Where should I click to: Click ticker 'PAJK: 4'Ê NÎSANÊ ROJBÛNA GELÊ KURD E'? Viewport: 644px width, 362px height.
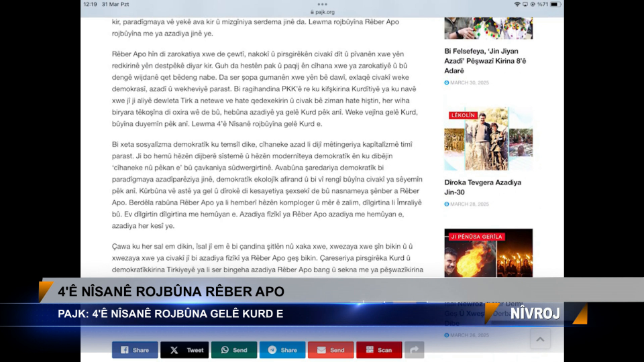(170, 314)
